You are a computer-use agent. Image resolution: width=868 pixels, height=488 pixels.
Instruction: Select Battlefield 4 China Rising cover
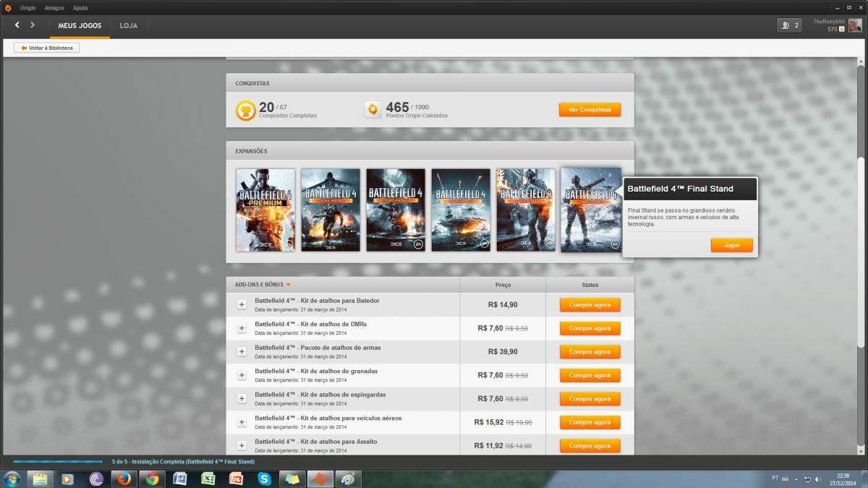click(x=331, y=210)
